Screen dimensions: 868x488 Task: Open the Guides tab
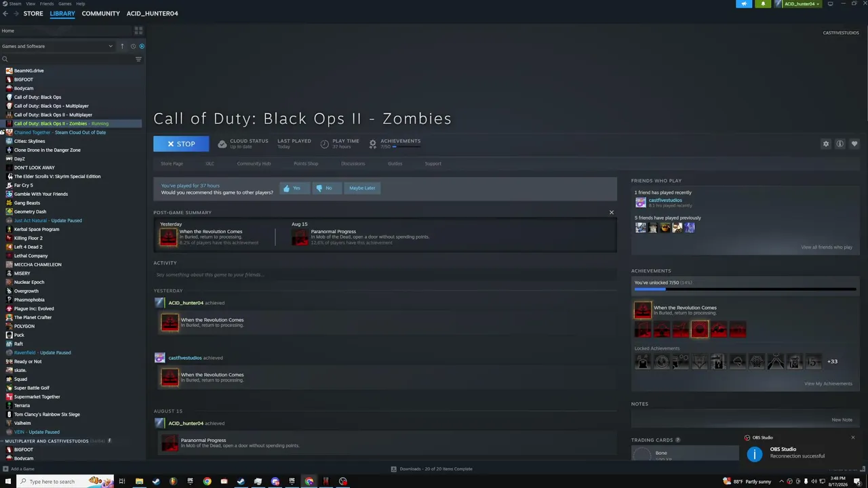click(x=395, y=163)
